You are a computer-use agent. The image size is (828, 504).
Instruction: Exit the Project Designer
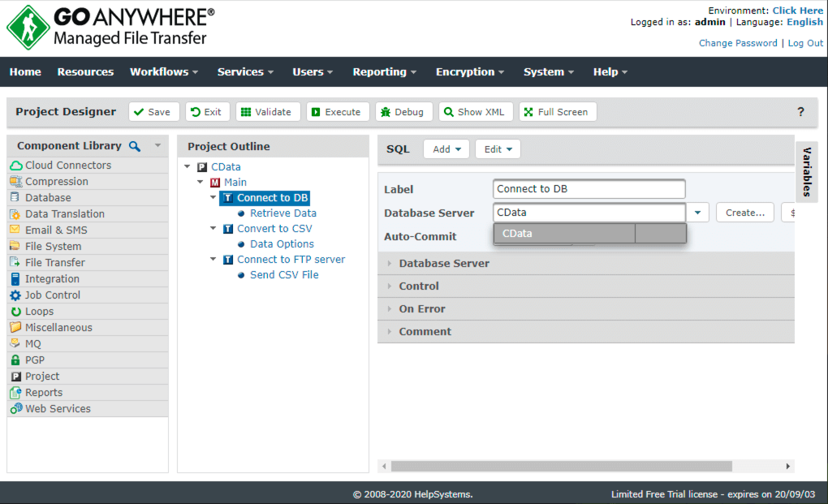coord(207,112)
